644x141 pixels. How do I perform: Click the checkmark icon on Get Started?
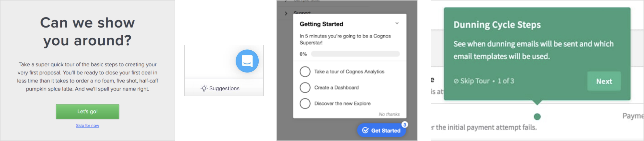365,130
